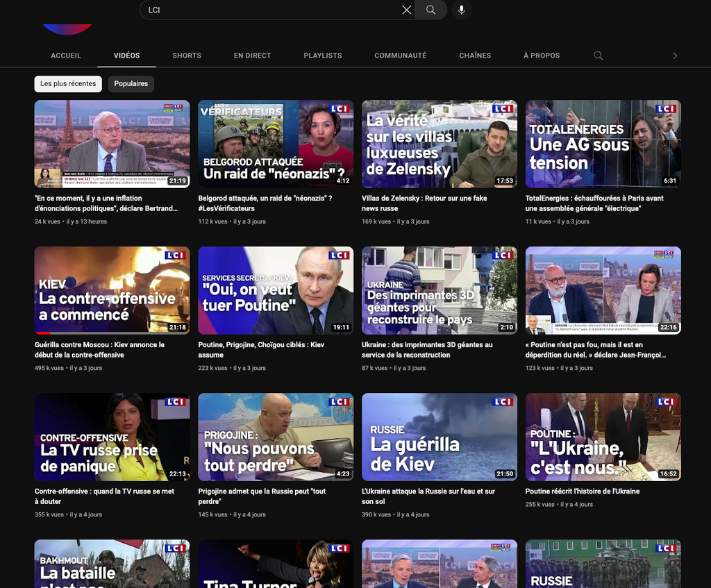Select the 'Les plus récentes' filter chip

68,84
